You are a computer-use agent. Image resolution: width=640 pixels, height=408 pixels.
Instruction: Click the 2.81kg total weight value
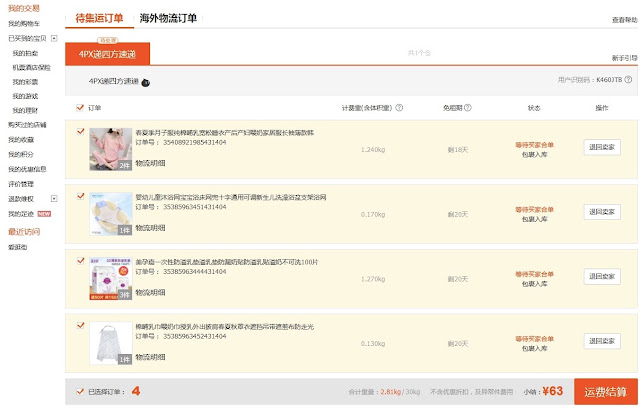click(391, 392)
